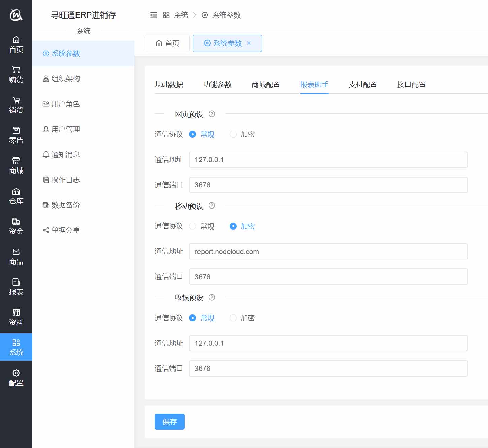Open 数据备份 in the system menu
The image size is (488, 448).
[65, 205]
